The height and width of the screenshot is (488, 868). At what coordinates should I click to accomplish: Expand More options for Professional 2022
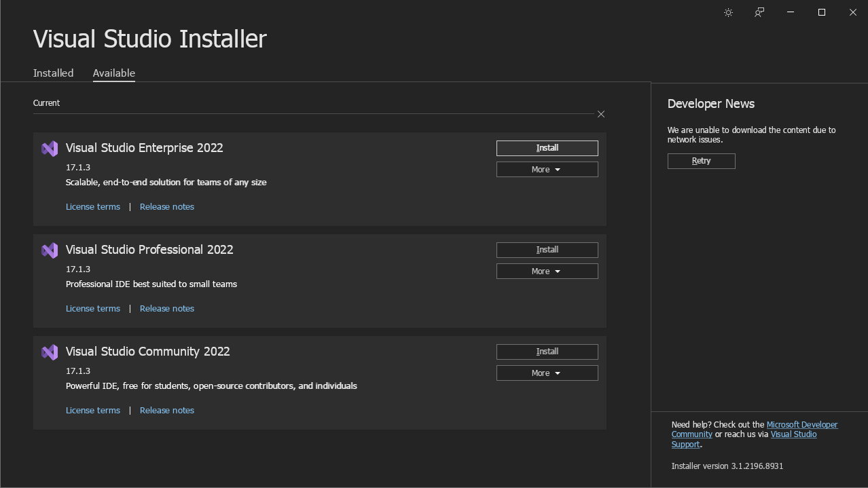[547, 271]
